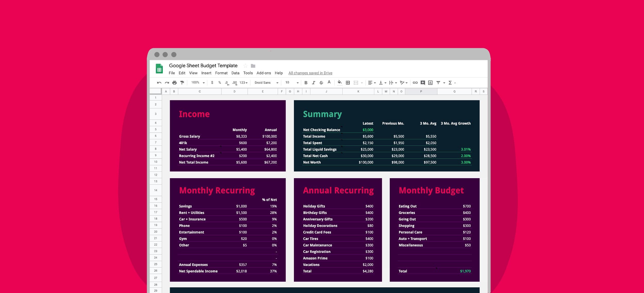This screenshot has width=644, height=293.
Task: Click the undo arrow icon
Action: coord(159,83)
